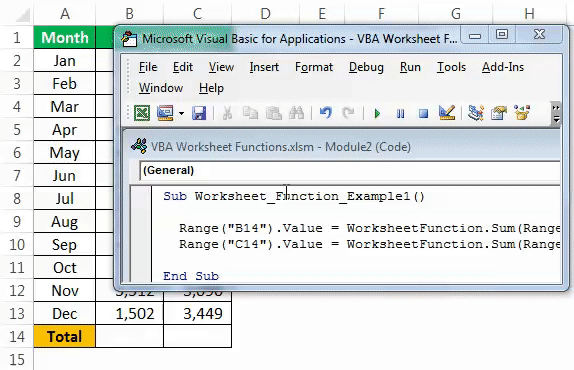Click the Insert UserForm toolbar icon
574x370 pixels.
(x=165, y=113)
